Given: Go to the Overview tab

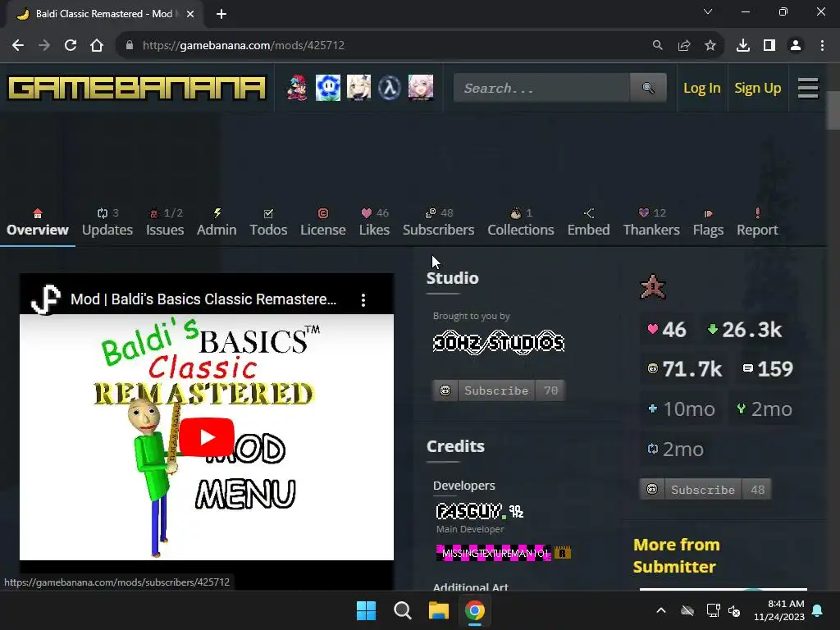Looking at the screenshot, I should pyautogui.click(x=38, y=222).
